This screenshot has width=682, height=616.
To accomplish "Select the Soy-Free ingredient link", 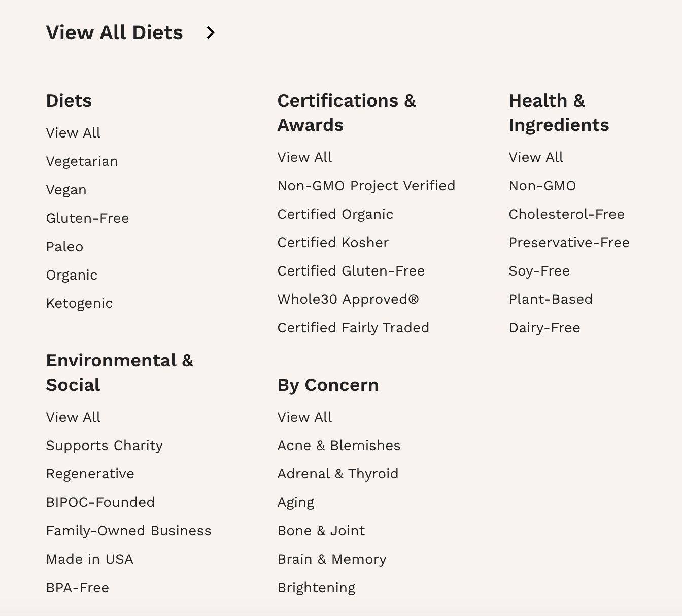I will (x=539, y=271).
